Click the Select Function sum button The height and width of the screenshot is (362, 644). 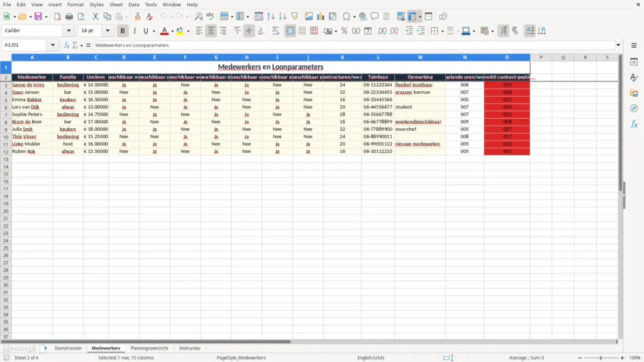75,45
